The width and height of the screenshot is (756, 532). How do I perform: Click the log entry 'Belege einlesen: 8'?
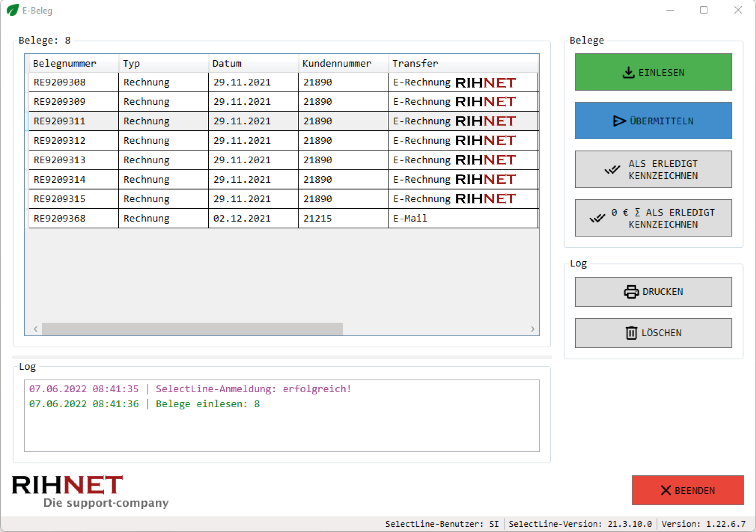(x=207, y=404)
